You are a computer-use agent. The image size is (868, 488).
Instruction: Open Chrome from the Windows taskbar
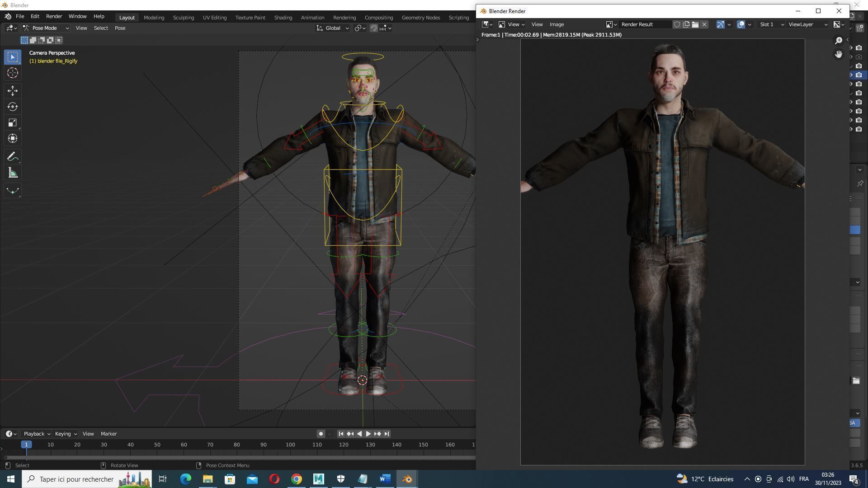point(296,479)
